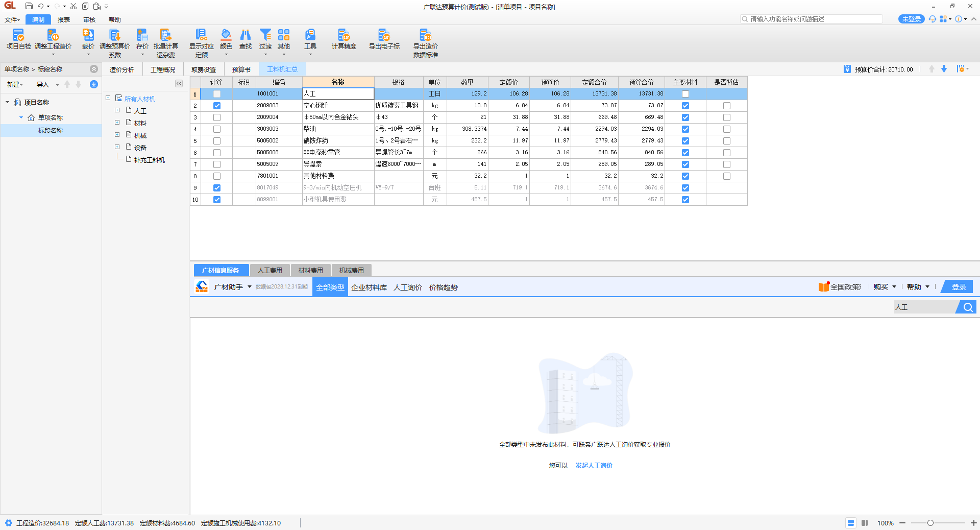Click 导出造价数据标准 icon
Image resolution: width=980 pixels, height=530 pixels.
(x=426, y=35)
